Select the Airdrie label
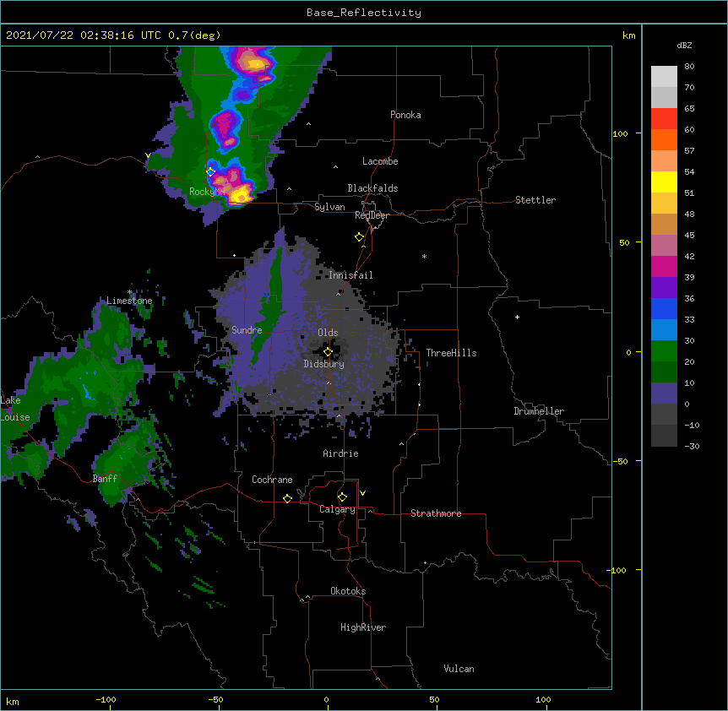 coord(340,453)
